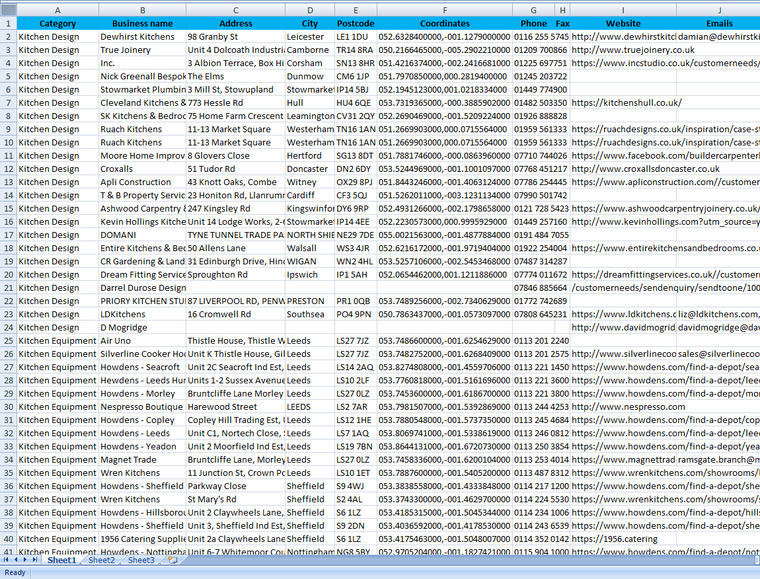Select the 'Camborne' city cell
760x579 pixels.
point(310,50)
